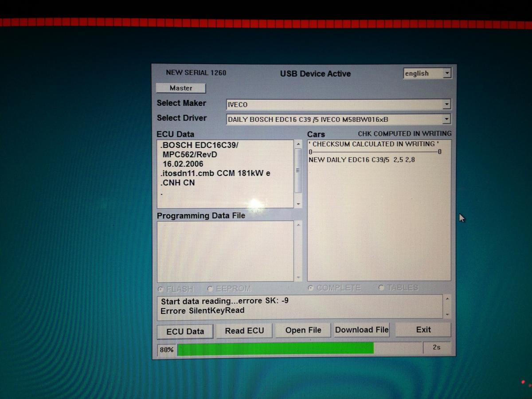Click the green progress bar at 80%

click(275, 349)
